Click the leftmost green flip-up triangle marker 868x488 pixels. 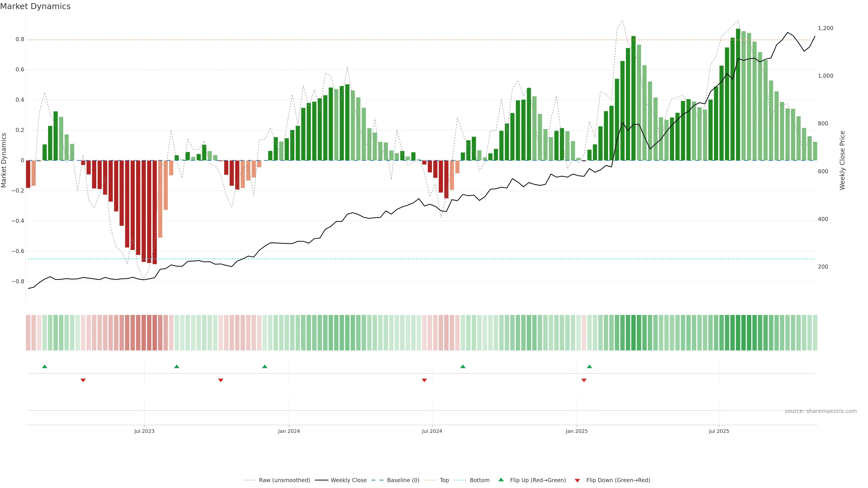tap(45, 366)
